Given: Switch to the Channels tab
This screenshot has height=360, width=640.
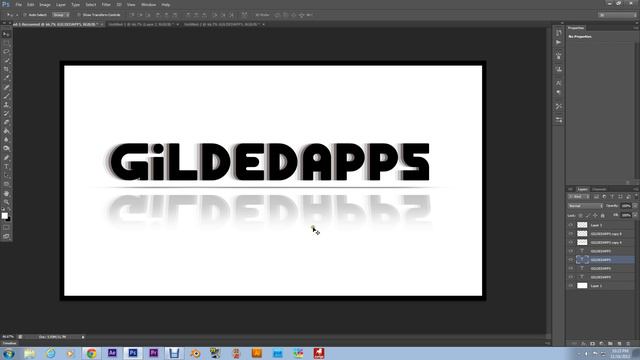Looking at the screenshot, I should pos(599,189).
